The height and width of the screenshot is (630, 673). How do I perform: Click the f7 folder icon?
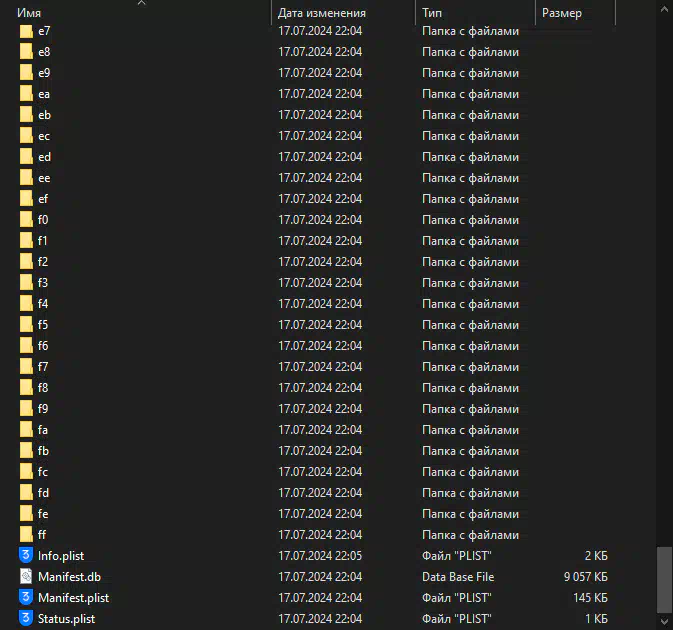click(26, 367)
